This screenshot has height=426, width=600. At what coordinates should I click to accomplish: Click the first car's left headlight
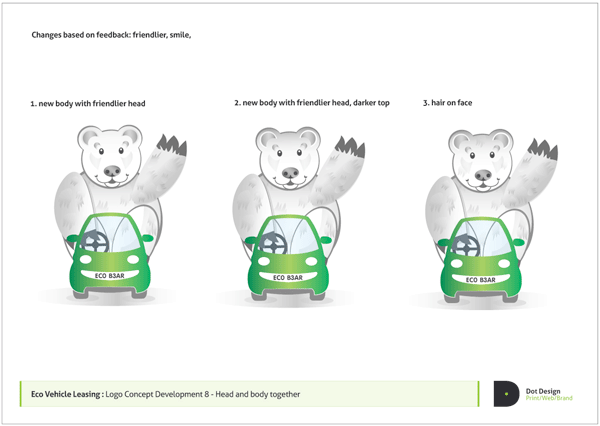86,259
